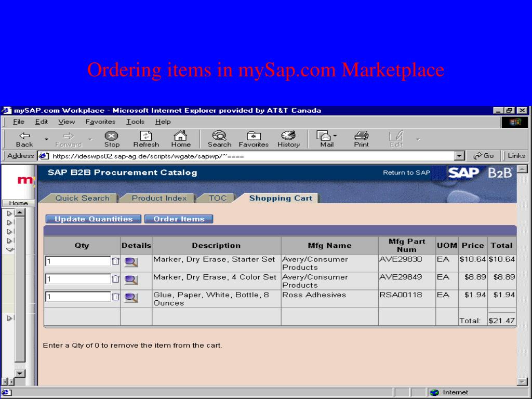Image resolution: width=532 pixels, height=399 pixels.
Task: Click the Ross Adhesives manufacturer cell
Action: pyautogui.click(x=329, y=299)
